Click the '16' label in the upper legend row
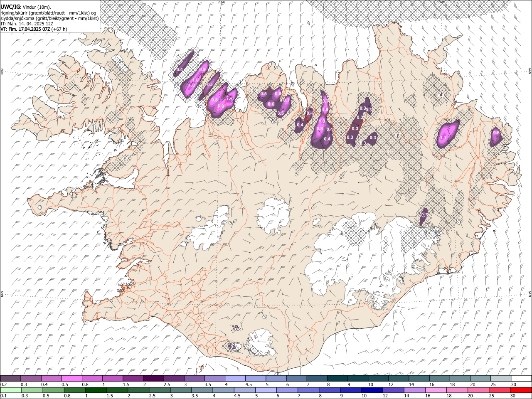 [x=431, y=384]
